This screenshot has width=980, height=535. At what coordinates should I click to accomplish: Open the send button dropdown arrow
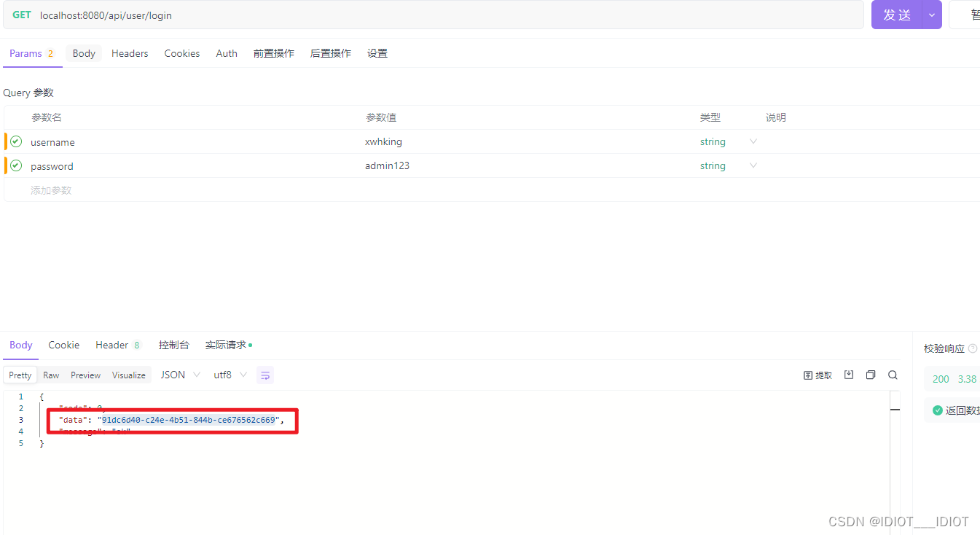[x=932, y=15]
